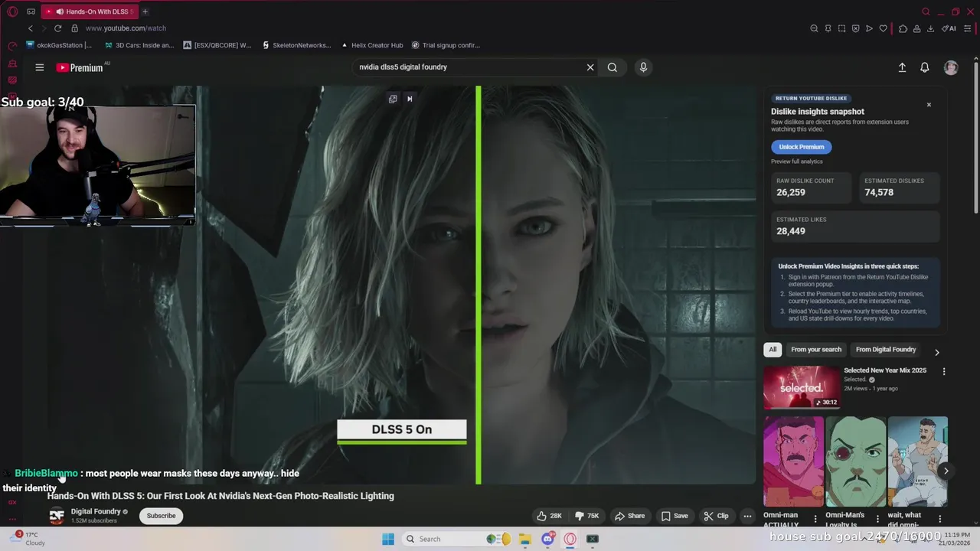Start voice search with microphone
Viewport: 980px width, 551px height.
pyautogui.click(x=643, y=67)
